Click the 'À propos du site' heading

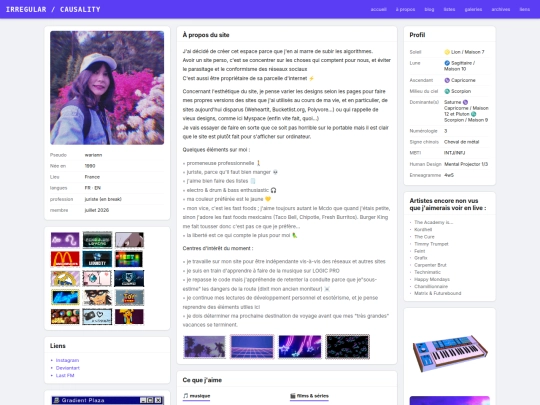[x=206, y=35]
